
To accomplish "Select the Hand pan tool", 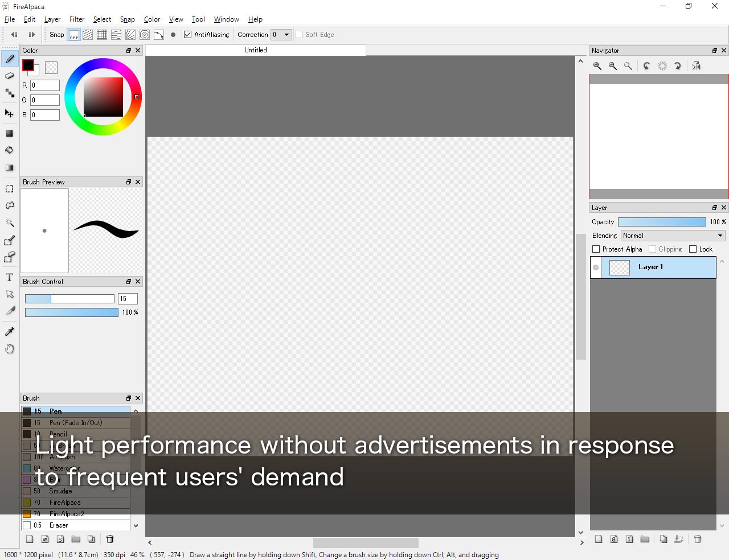I will (10, 349).
